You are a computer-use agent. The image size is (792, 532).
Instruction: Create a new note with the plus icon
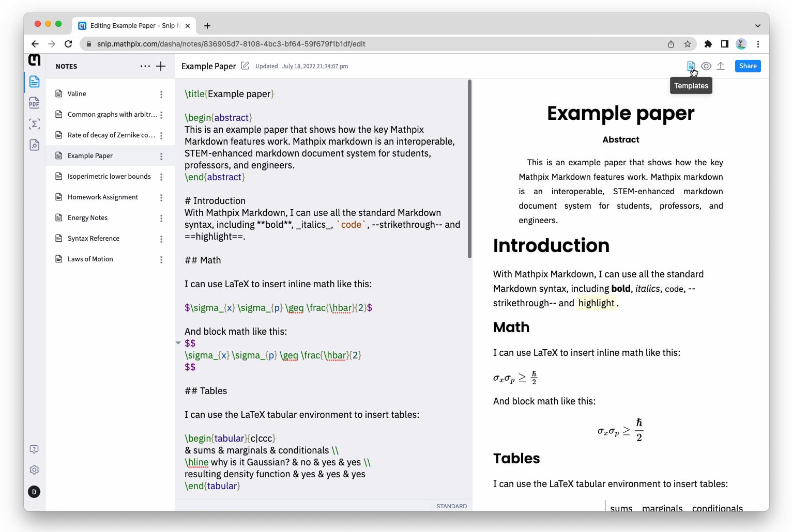point(161,66)
